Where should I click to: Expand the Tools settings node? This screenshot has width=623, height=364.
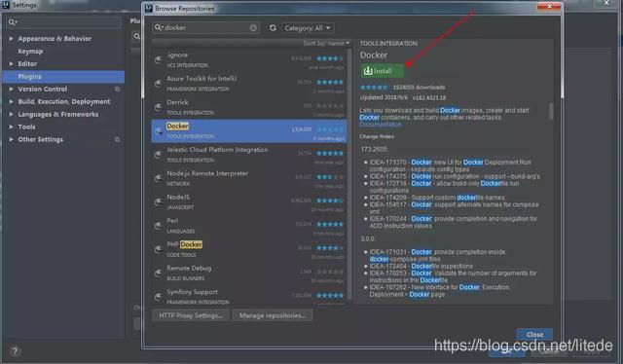[x=11, y=127]
